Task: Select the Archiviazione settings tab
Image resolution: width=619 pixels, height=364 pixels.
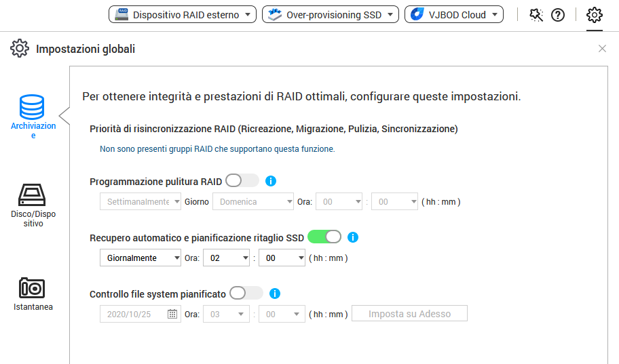Action: pyautogui.click(x=32, y=116)
